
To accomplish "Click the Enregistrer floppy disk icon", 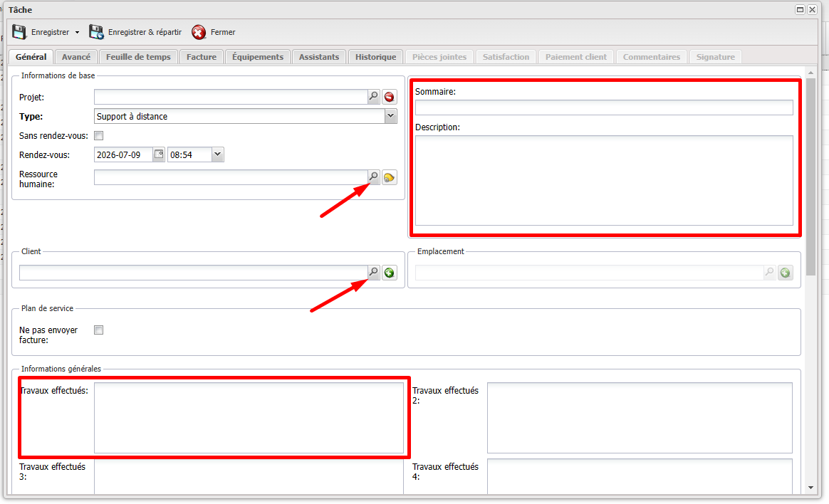I will coord(19,32).
